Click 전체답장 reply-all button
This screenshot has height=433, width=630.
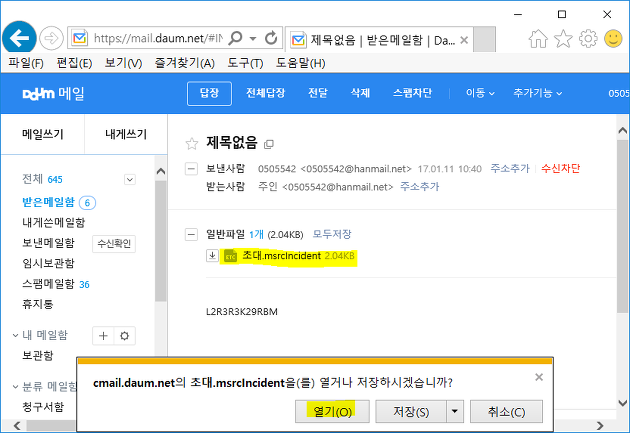click(266, 93)
